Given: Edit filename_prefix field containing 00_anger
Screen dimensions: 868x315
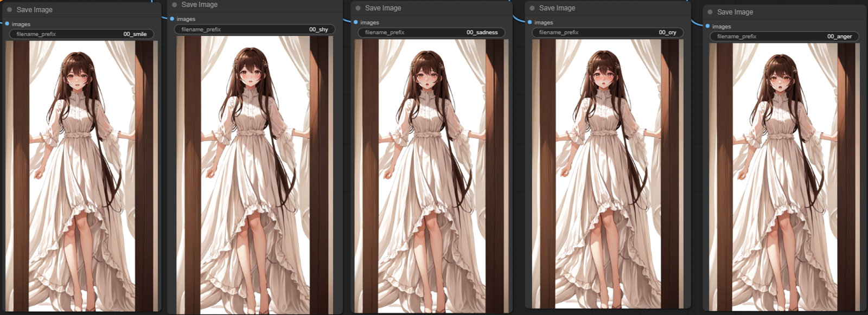Looking at the screenshot, I should coord(784,36).
